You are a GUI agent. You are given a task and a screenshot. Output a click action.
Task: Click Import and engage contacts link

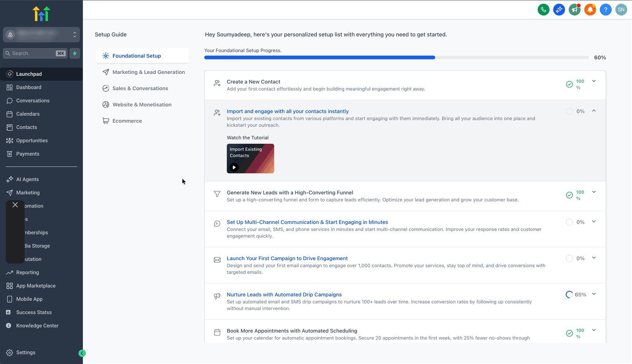pyautogui.click(x=288, y=111)
